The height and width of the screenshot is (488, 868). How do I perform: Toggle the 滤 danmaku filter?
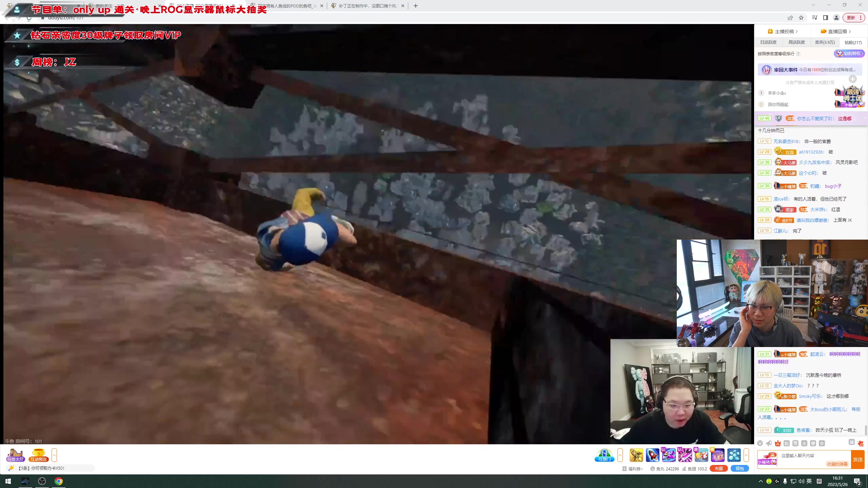(851, 442)
